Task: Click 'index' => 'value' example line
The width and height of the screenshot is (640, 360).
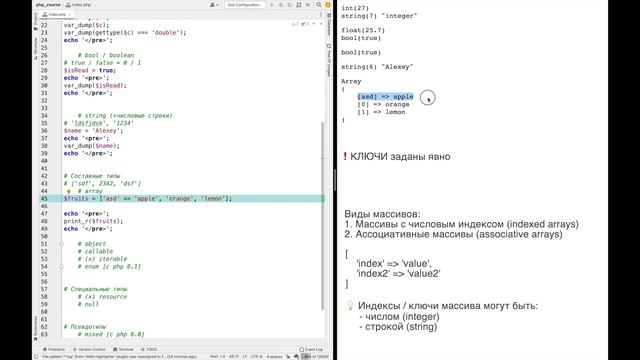Action: [x=394, y=264]
